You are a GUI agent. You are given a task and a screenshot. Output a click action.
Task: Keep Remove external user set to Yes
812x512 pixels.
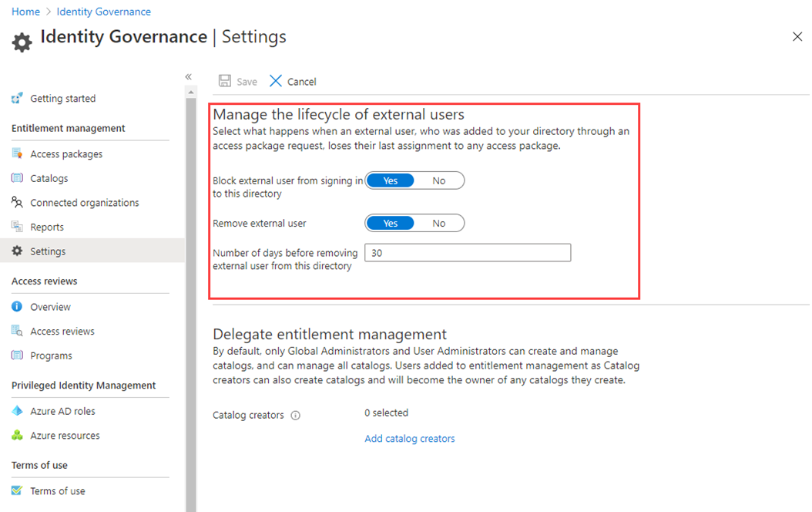[x=390, y=223]
